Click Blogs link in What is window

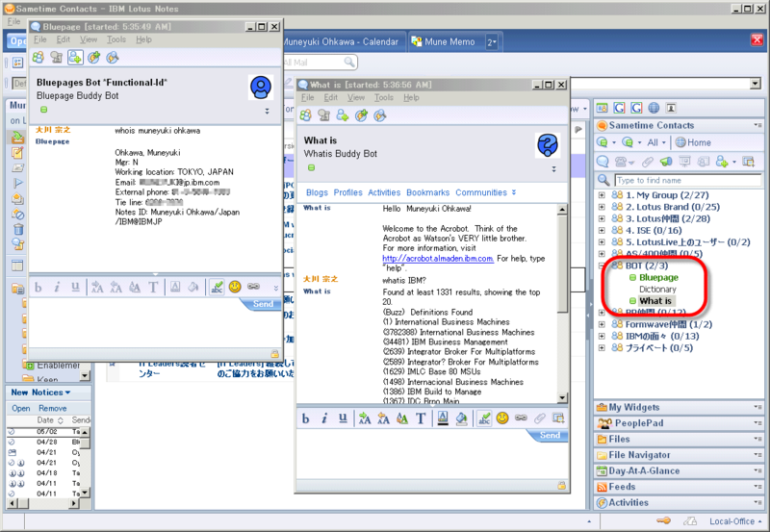(317, 192)
